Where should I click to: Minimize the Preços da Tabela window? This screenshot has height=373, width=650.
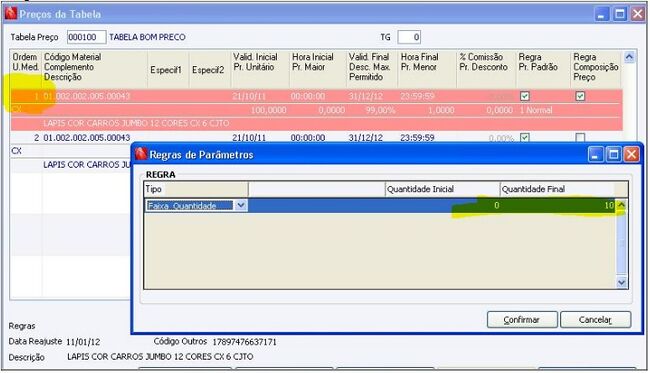[602, 14]
